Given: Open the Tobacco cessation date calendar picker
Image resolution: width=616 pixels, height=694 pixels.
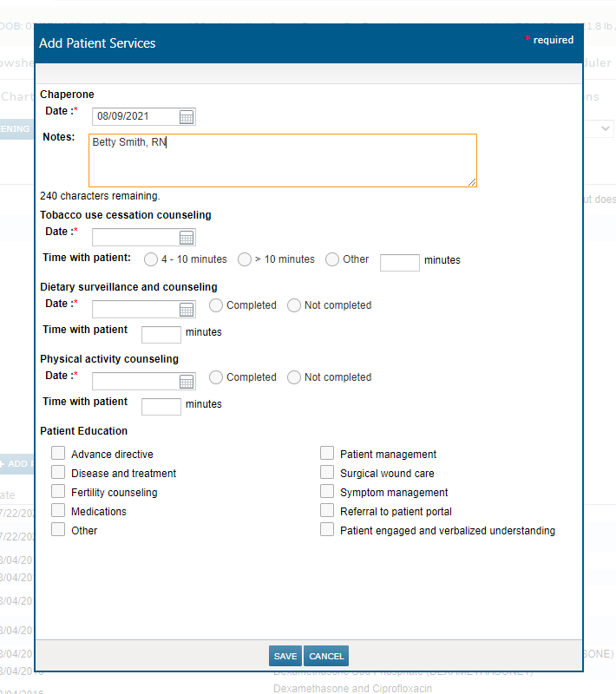Looking at the screenshot, I should (187, 238).
